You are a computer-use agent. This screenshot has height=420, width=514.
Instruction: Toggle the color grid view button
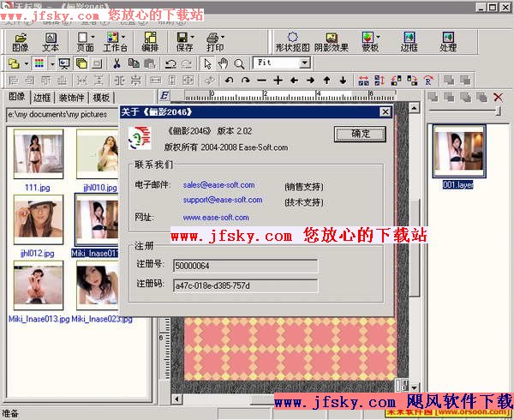click(x=39, y=63)
